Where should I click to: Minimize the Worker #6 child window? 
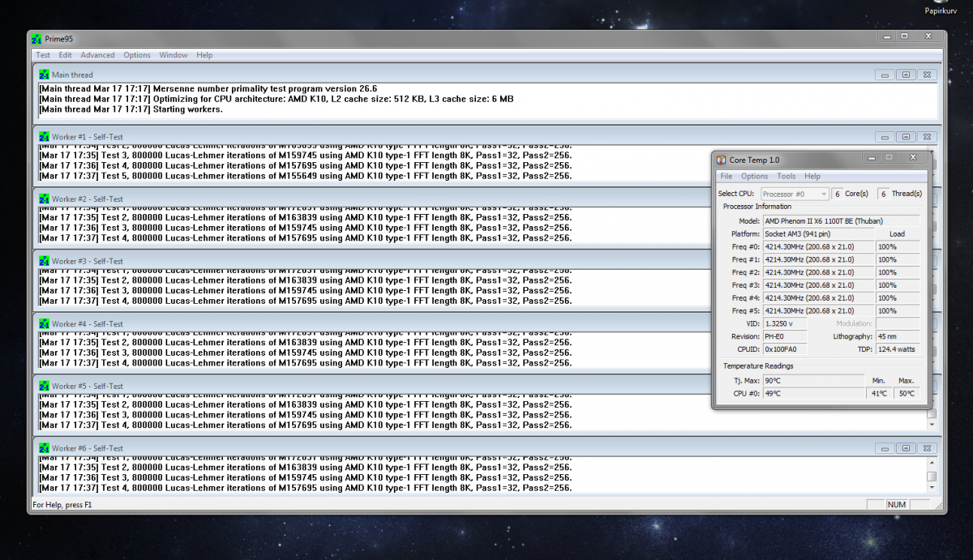[x=885, y=448]
